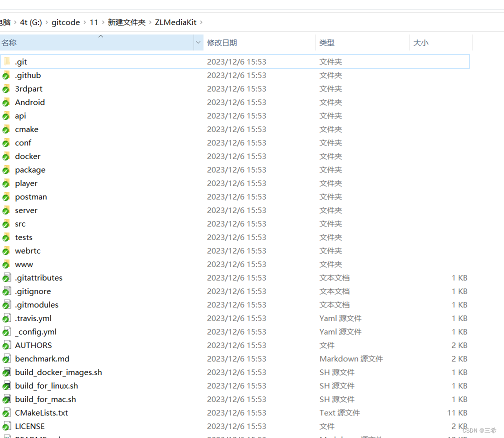This screenshot has width=504, height=438.
Task: Click the conf folder icon
Action: click(x=6, y=142)
